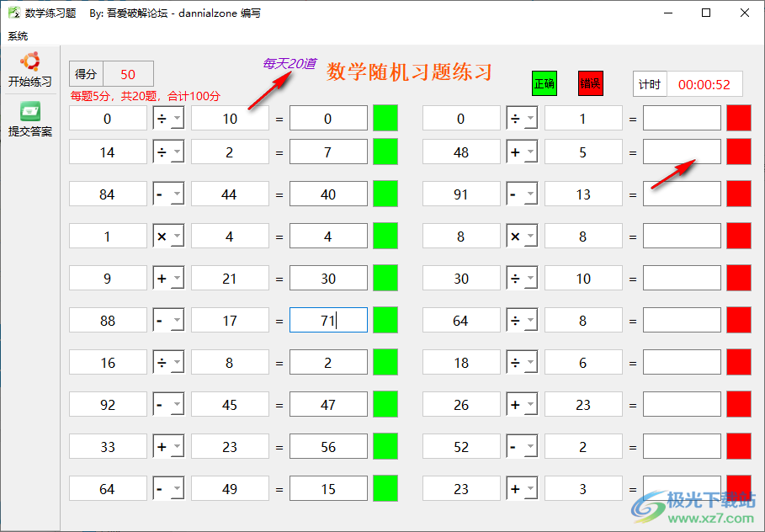
Task: Click the answer field containing 71
Action: click(328, 320)
